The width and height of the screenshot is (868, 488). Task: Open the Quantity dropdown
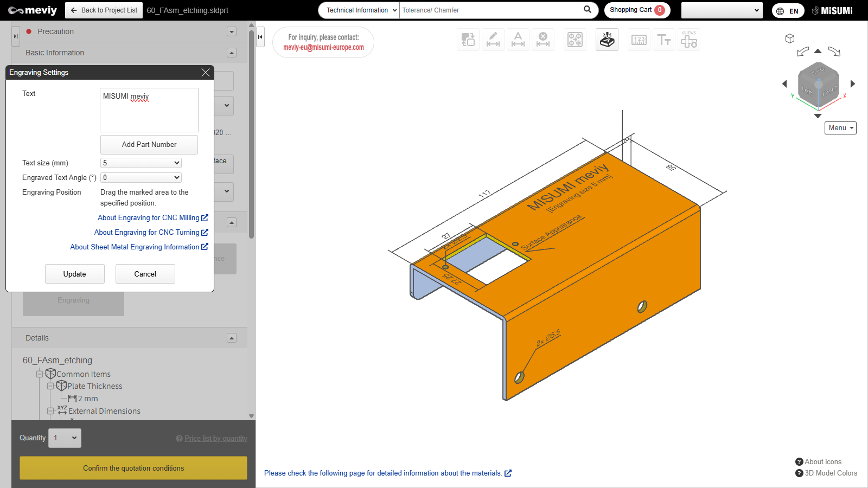click(x=65, y=438)
